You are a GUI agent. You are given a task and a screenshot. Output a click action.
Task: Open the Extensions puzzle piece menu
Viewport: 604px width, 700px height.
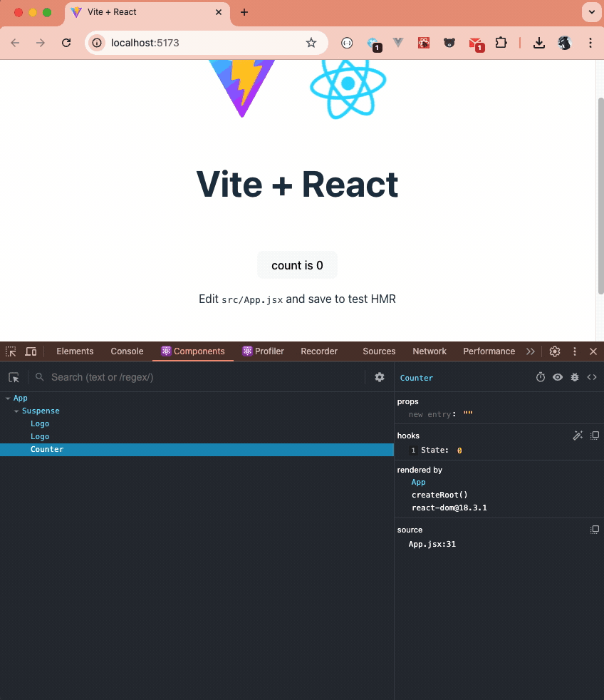[x=501, y=43]
